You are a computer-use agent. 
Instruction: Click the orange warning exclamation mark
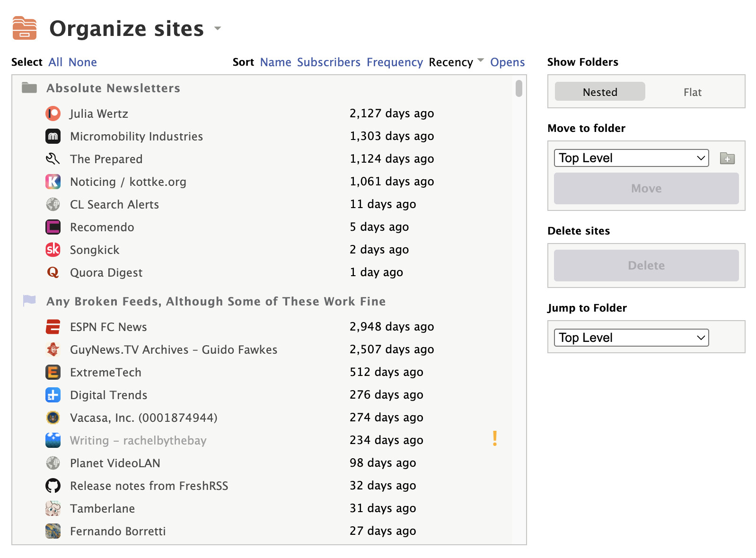(x=494, y=439)
